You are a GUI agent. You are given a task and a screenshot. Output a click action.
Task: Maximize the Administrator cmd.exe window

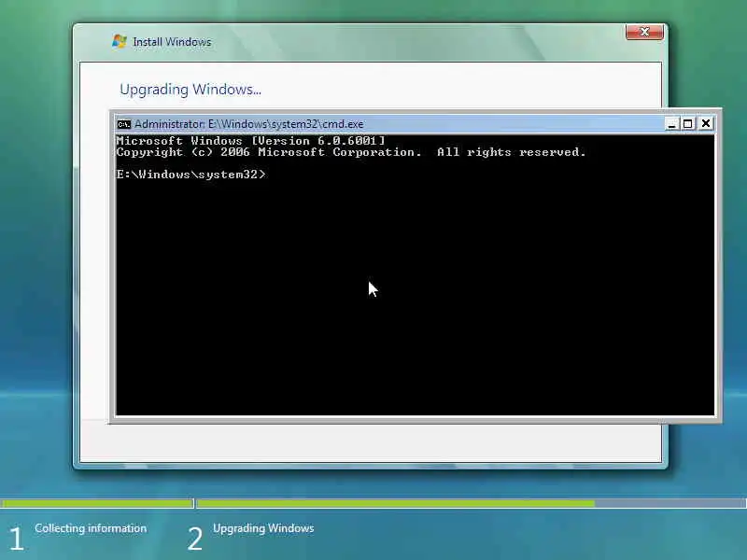pyautogui.click(x=688, y=124)
